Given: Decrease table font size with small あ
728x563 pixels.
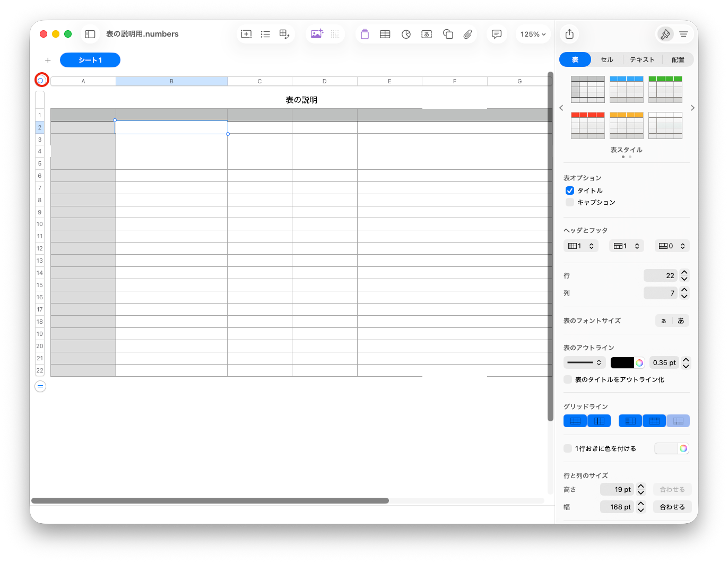Looking at the screenshot, I should point(664,321).
